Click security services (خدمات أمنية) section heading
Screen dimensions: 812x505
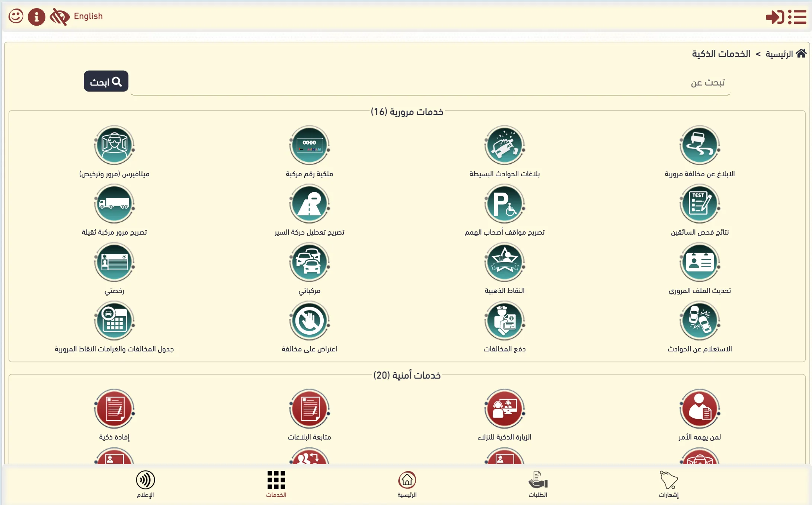[407, 375]
